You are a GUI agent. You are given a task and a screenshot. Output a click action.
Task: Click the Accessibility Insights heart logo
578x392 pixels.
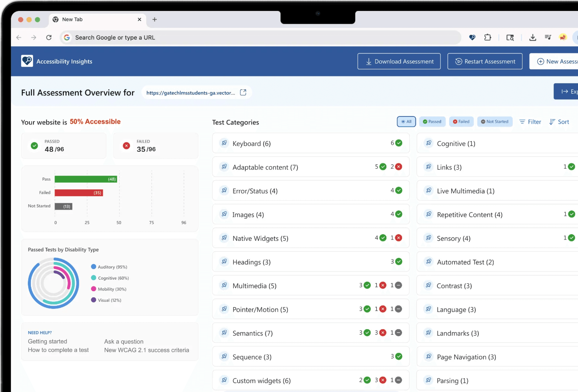pos(27,61)
